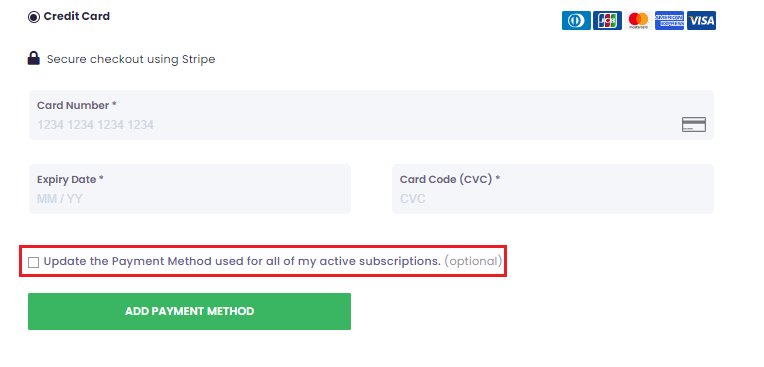
Task: Click the bold Credit Card label text
Action: [x=76, y=16]
